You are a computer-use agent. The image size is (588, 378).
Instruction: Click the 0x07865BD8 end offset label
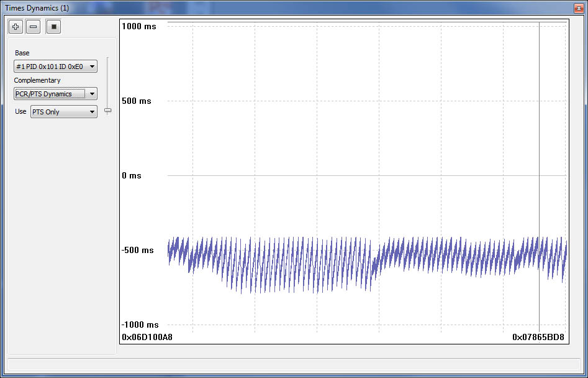coord(538,337)
